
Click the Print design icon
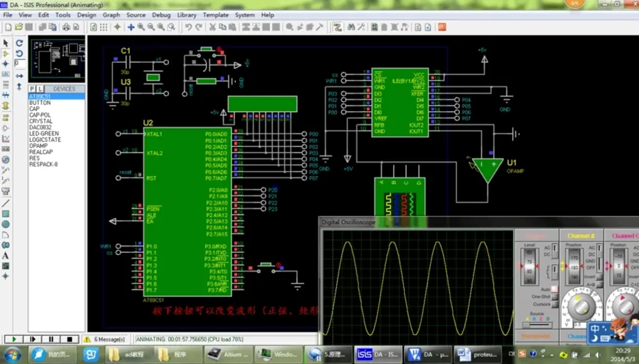point(66,27)
